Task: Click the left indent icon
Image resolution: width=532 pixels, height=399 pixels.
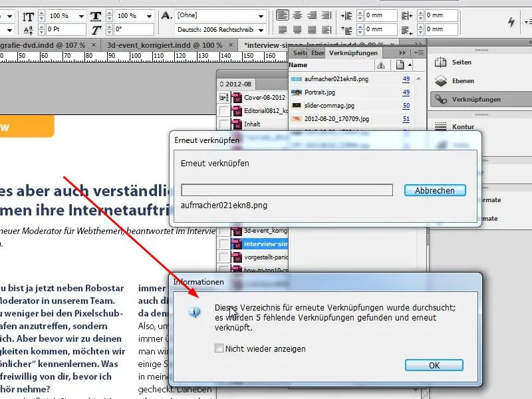Action: (x=346, y=15)
